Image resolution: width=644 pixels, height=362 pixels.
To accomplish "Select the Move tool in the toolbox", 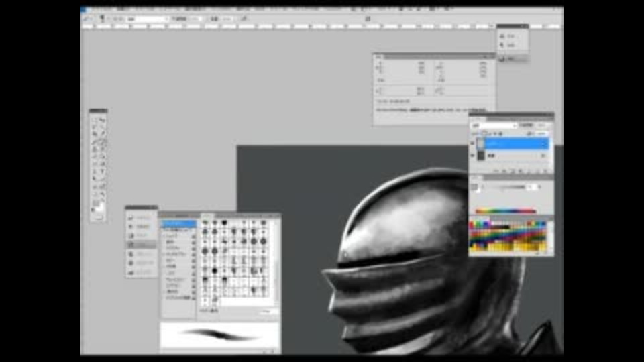I will 102,119.
